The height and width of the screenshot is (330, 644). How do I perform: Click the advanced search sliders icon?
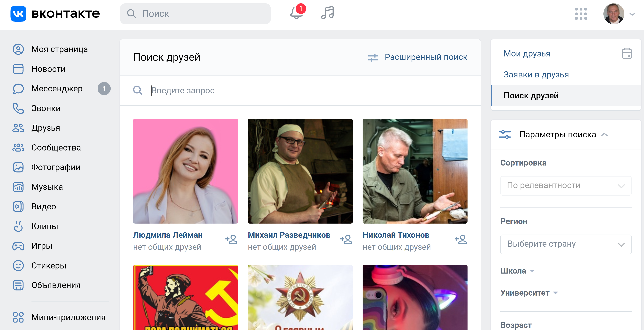tap(373, 58)
